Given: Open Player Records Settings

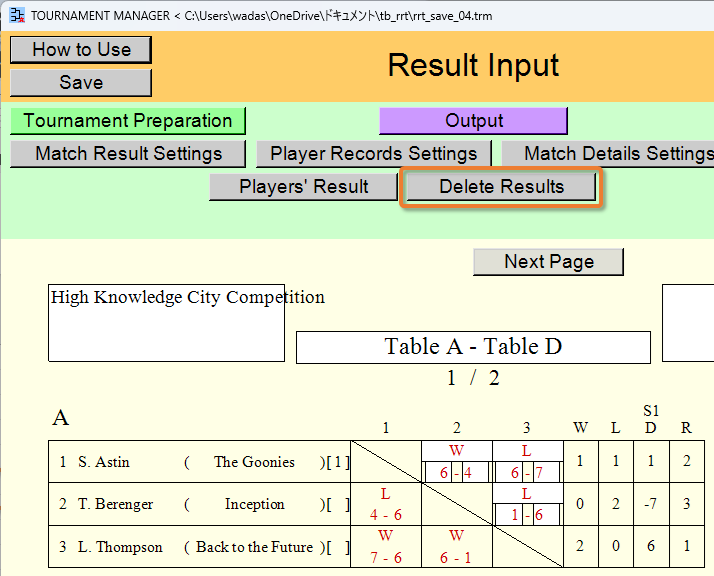Looking at the screenshot, I should click(x=374, y=154).
